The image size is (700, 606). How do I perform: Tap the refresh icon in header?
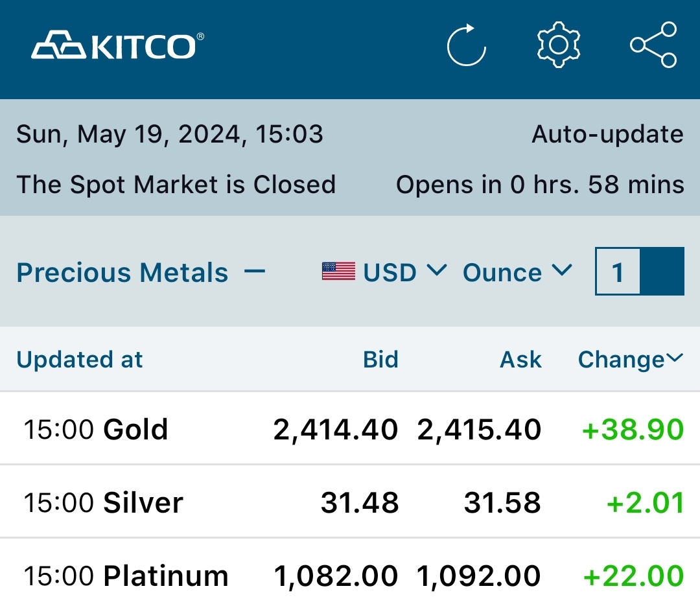point(467,45)
